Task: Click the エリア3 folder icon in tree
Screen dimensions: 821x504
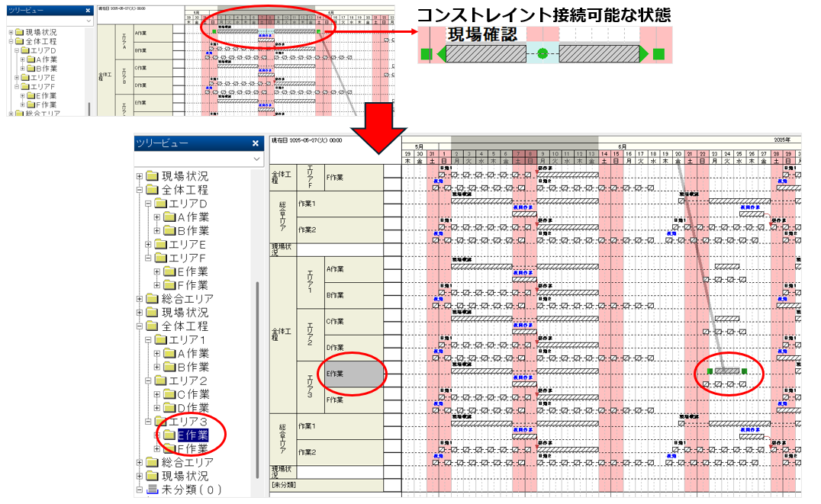Action: click(160, 422)
